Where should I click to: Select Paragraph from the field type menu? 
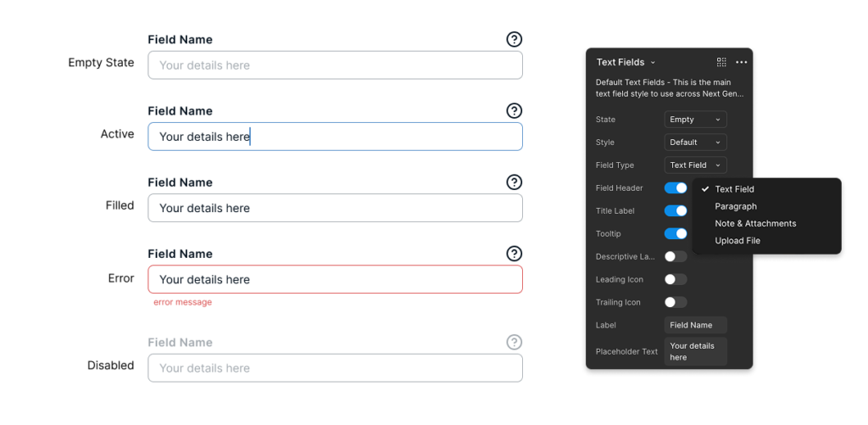point(736,206)
